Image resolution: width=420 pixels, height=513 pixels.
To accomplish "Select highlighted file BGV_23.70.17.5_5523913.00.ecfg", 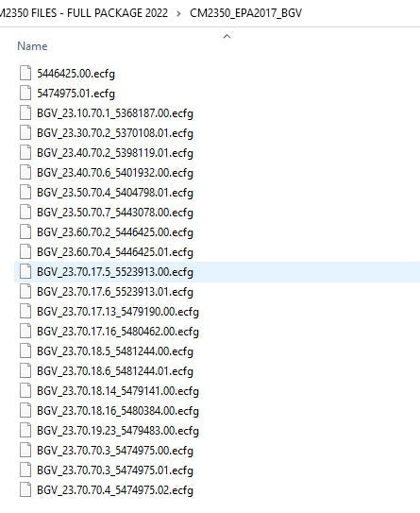I will pos(115,272).
